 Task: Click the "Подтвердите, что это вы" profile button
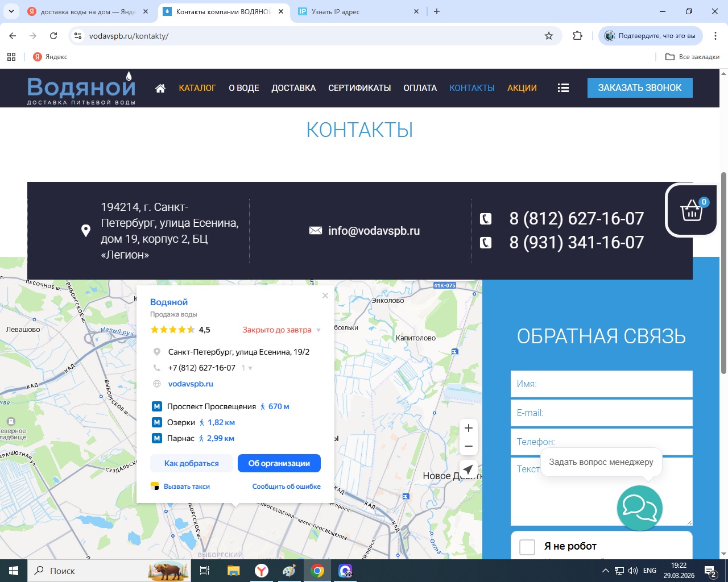point(651,36)
